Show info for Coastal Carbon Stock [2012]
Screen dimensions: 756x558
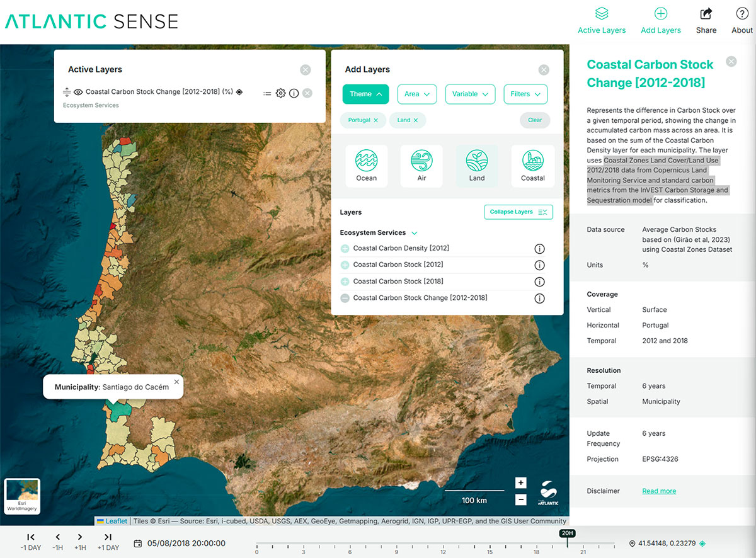[539, 265]
